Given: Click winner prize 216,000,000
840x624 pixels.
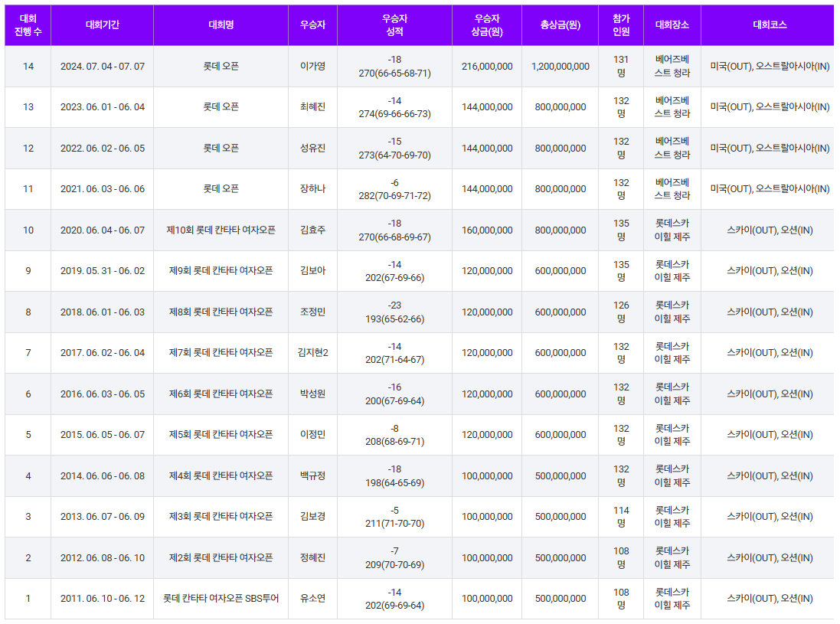Looking at the screenshot, I should click(x=487, y=67).
